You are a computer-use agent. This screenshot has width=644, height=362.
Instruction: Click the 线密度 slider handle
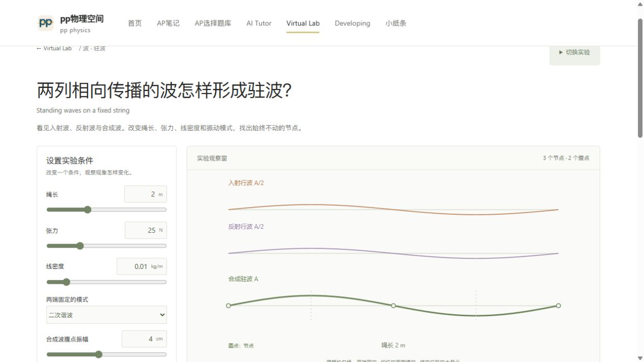tap(66, 282)
